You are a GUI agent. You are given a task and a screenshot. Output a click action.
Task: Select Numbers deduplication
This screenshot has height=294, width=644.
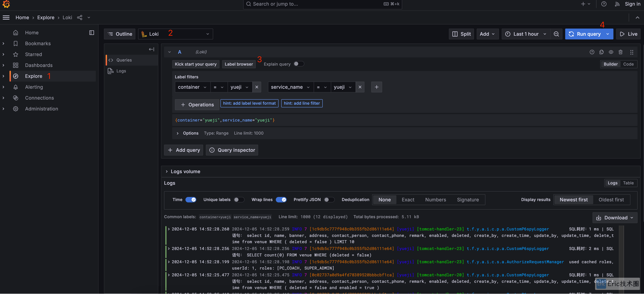435,200
